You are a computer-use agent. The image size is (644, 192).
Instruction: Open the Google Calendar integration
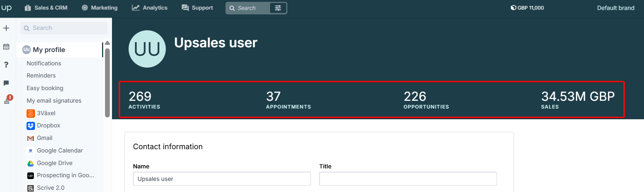tap(60, 150)
